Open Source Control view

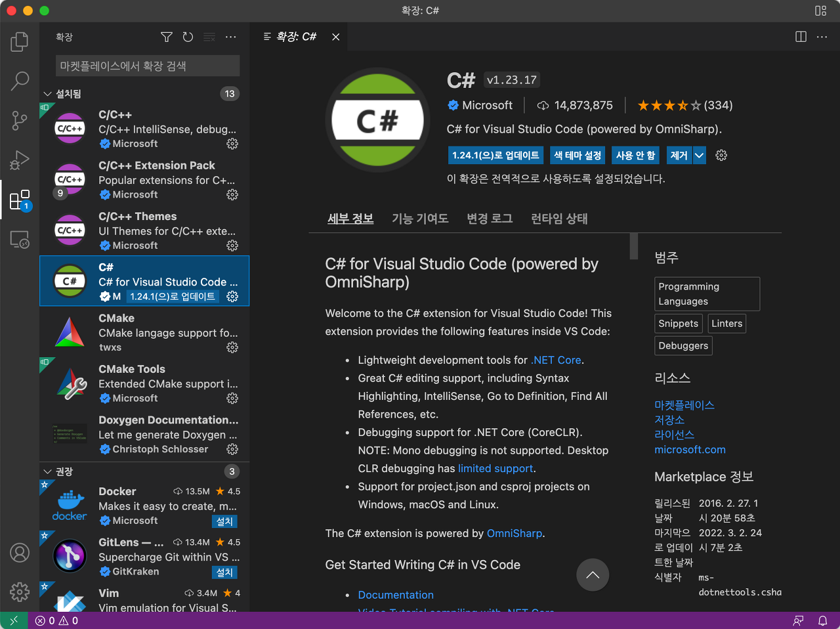[x=20, y=121]
